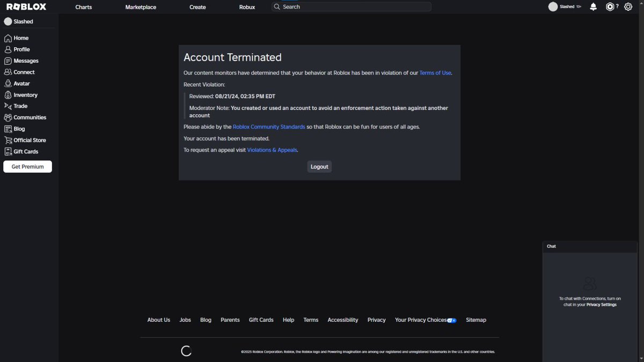Open the Connect sidebar icon
The width and height of the screenshot is (644, 362).
click(8, 72)
